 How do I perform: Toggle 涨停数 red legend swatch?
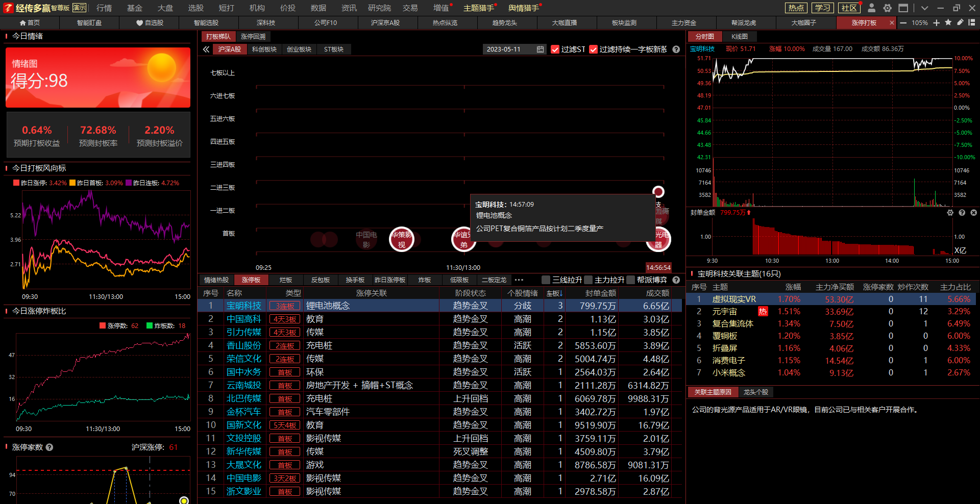point(103,325)
